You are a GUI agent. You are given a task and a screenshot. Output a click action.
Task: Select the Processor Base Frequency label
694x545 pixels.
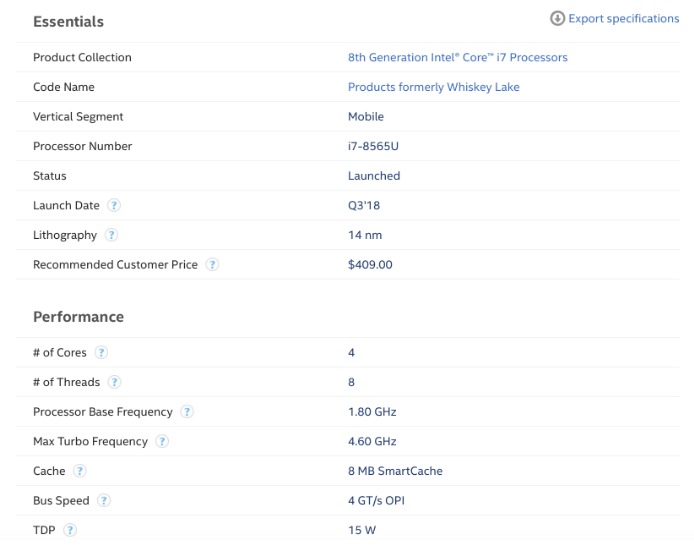(x=103, y=412)
